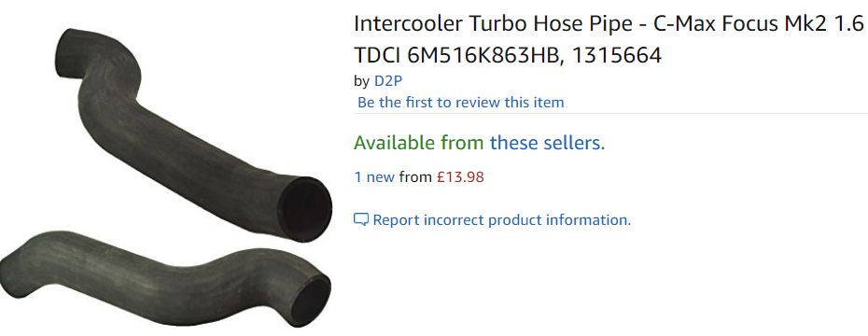The width and height of the screenshot is (868, 336).
Task: Click the part number 6M516K863HB in title
Action: (x=483, y=55)
